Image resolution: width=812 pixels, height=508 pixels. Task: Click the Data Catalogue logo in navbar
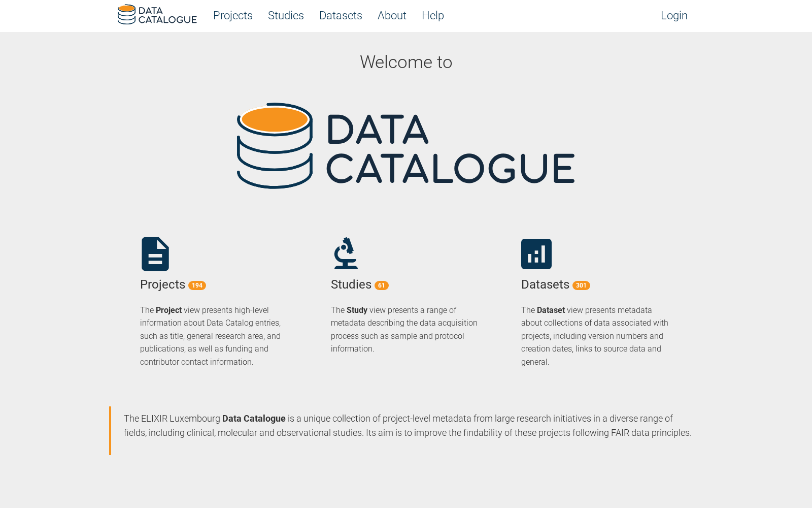(157, 15)
